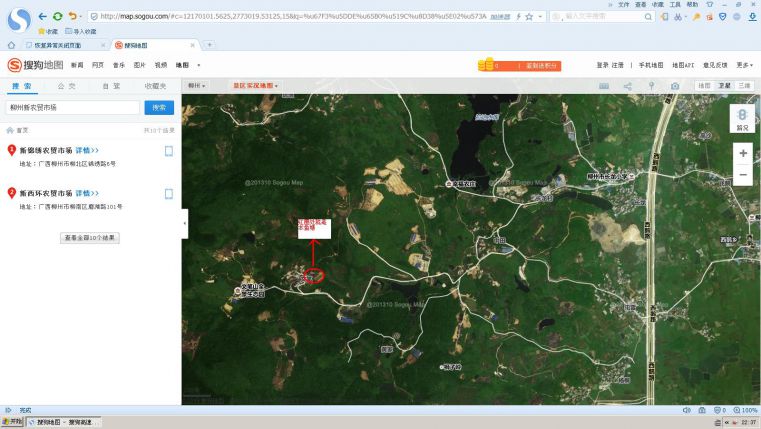The width and height of the screenshot is (761, 429).
Task: Click the blue 搜索 button
Action: [159, 107]
